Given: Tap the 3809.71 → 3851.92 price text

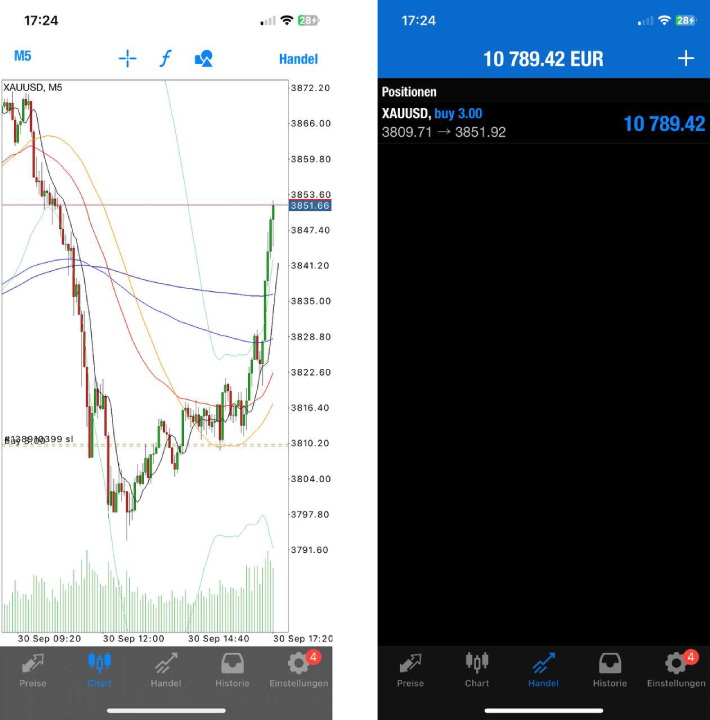Looking at the screenshot, I should tap(444, 132).
